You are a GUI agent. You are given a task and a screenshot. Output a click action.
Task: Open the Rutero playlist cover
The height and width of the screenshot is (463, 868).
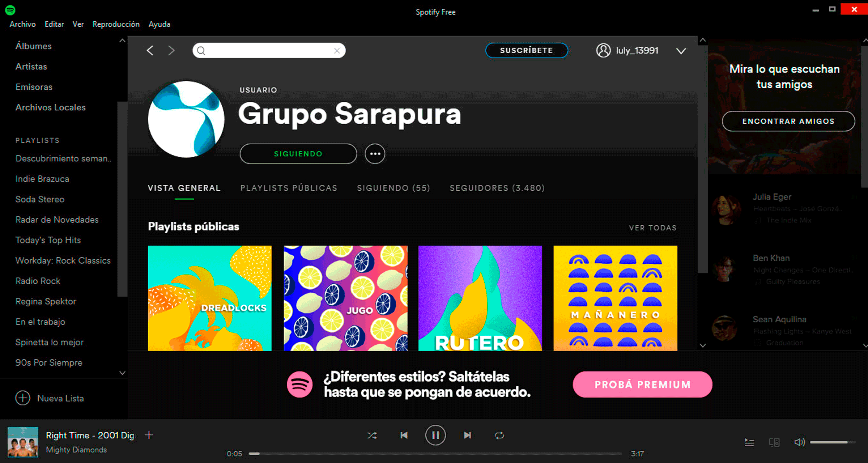(480, 298)
